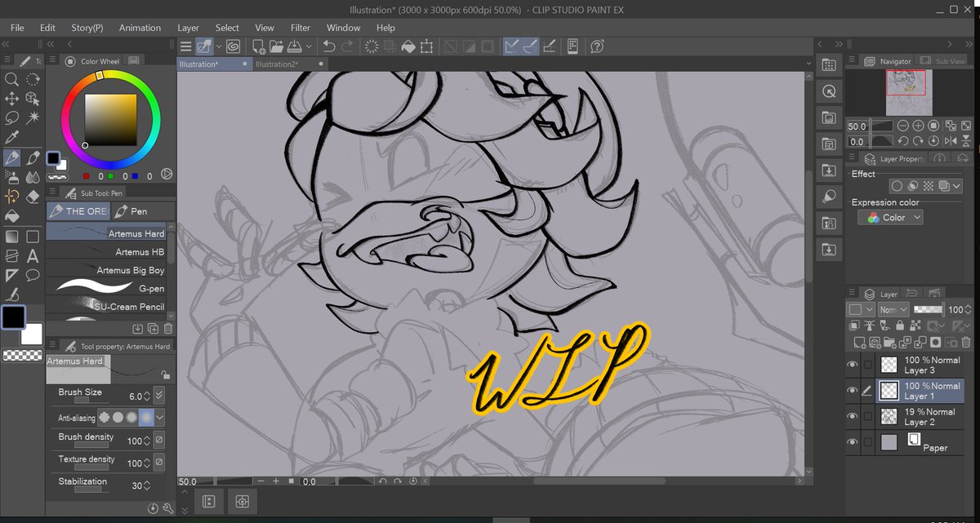Open the Expression color Color dropdown

click(890, 217)
